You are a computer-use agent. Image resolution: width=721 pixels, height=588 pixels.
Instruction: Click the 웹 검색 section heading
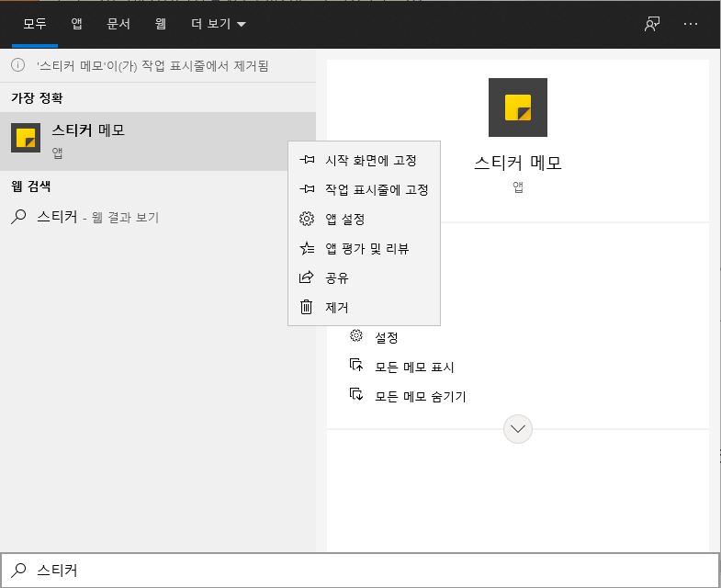(x=31, y=187)
